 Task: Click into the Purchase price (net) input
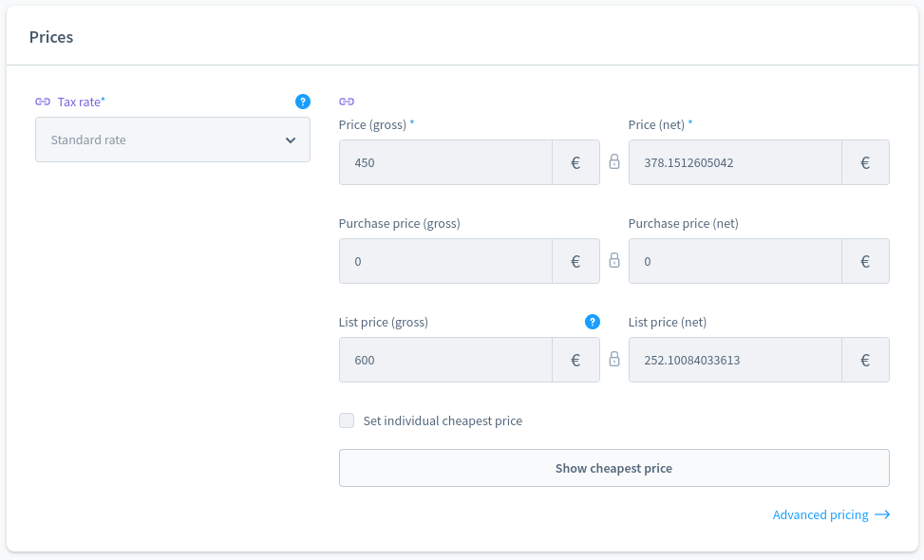pos(735,261)
